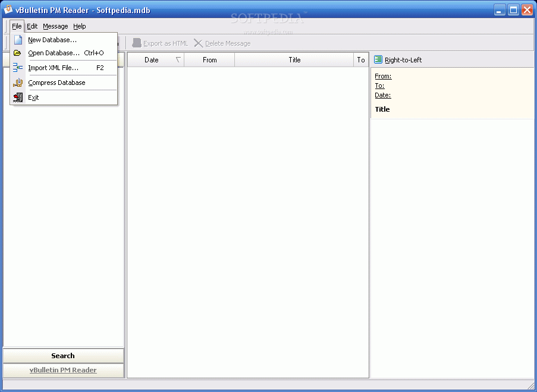Choose New Database... from the File menu
This screenshot has height=392, width=537.
pos(64,40)
